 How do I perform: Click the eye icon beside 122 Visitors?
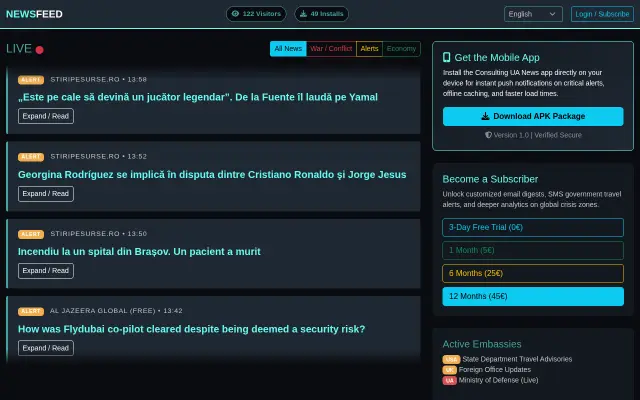pos(235,14)
